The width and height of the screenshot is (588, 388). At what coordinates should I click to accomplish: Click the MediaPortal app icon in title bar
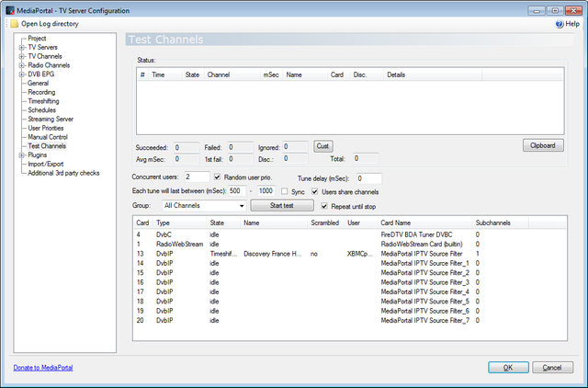(10, 8)
